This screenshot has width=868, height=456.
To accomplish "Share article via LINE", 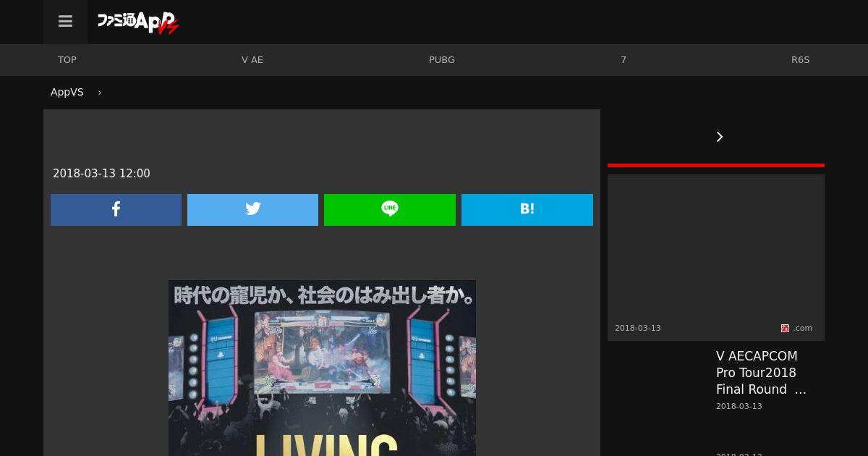I will coord(390,210).
